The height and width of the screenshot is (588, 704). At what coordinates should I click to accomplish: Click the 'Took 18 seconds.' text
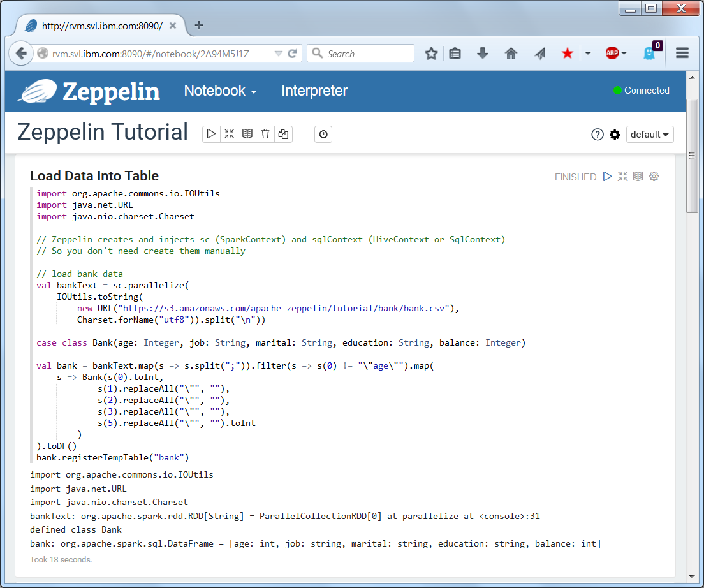pyautogui.click(x=61, y=560)
